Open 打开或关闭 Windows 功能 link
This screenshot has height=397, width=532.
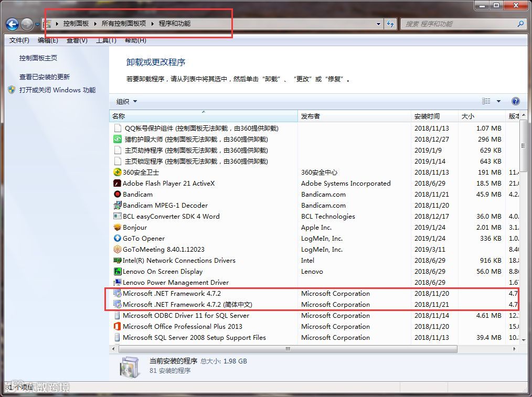(x=57, y=90)
